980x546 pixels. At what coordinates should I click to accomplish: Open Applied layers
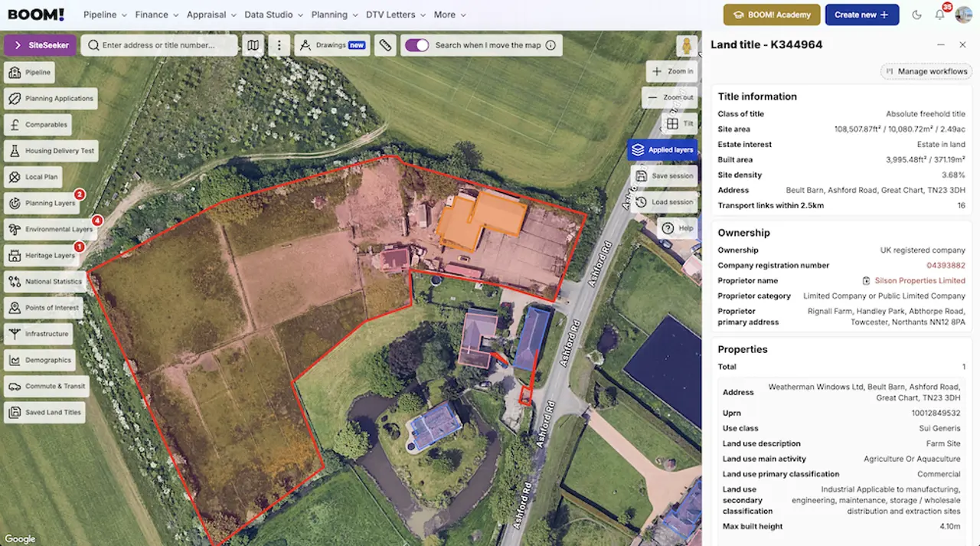[x=662, y=149]
